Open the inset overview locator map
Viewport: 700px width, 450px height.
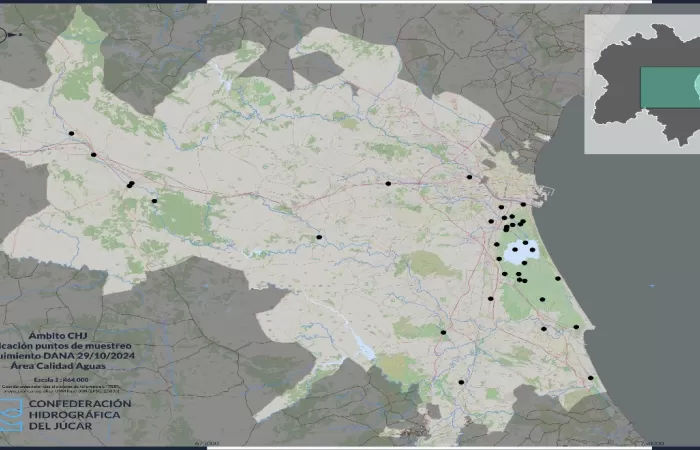(642, 85)
